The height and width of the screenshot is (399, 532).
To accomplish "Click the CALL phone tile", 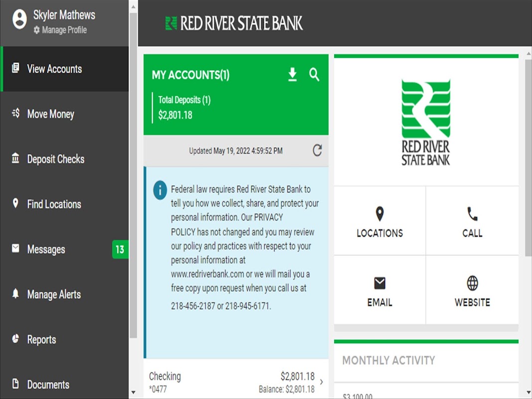I will tap(472, 221).
